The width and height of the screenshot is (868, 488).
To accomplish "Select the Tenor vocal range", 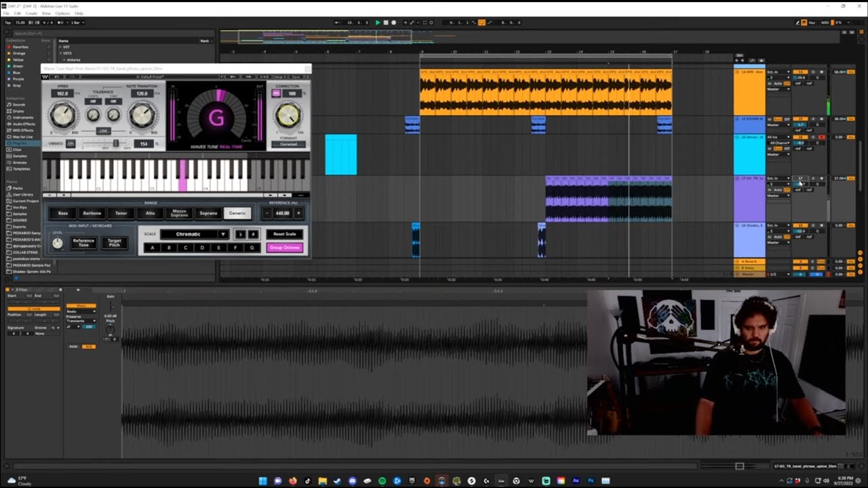I will [121, 213].
